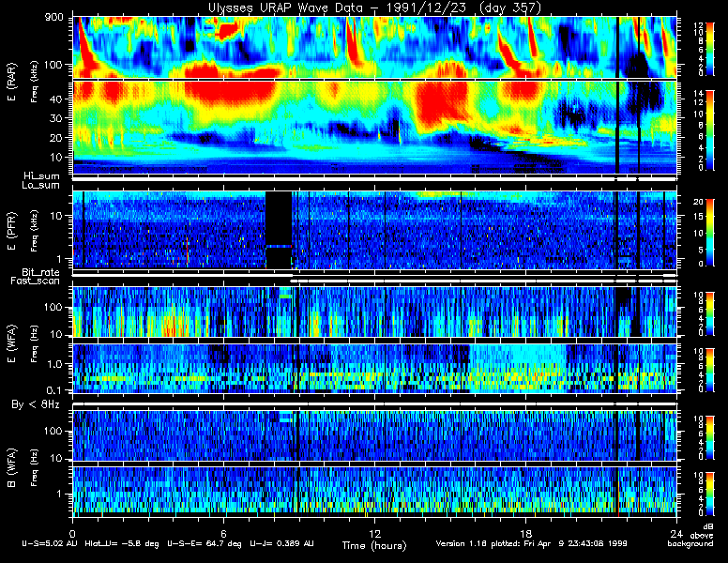Click the Time (hours) axis label

tap(374, 545)
